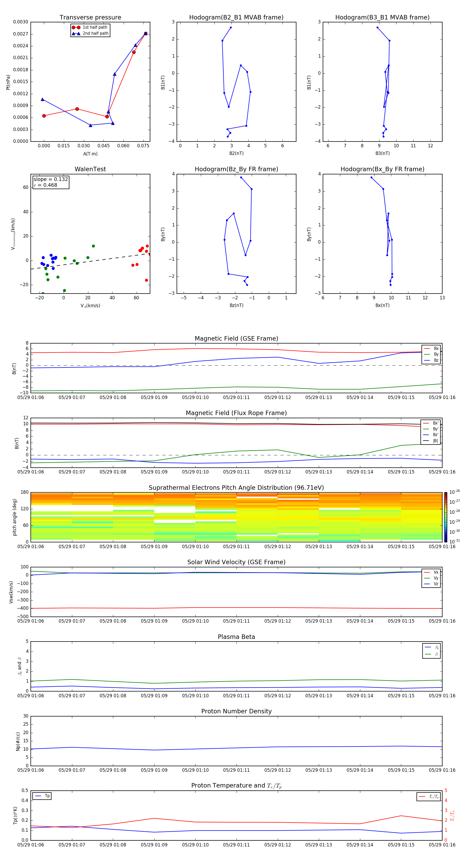Click the red right-side "Te/Tp" axis label
The height and width of the screenshot is (868, 473).
453,815
